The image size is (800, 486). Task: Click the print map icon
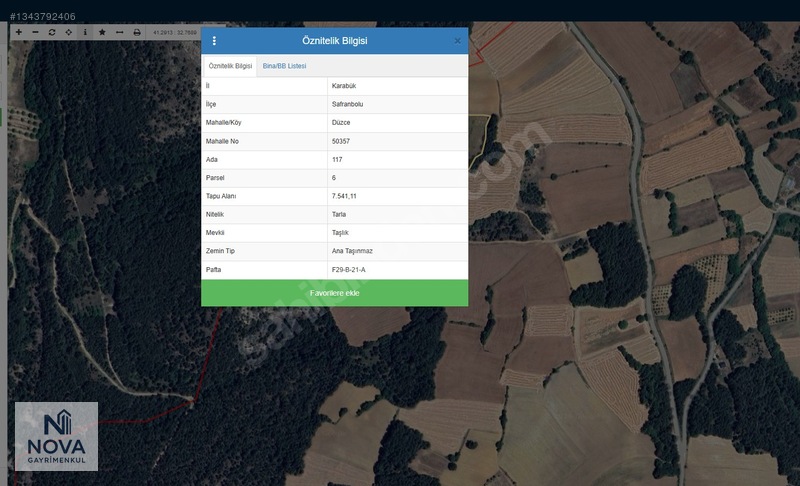click(x=137, y=32)
